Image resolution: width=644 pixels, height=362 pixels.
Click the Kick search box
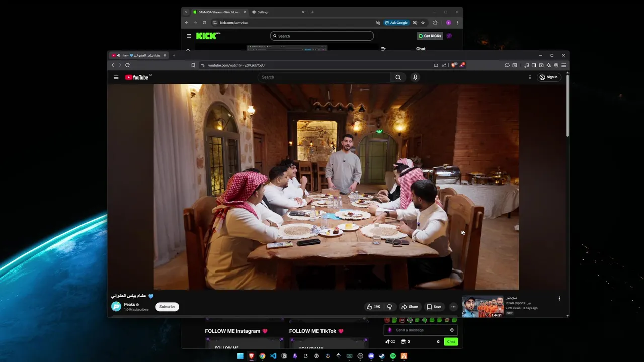click(322, 36)
